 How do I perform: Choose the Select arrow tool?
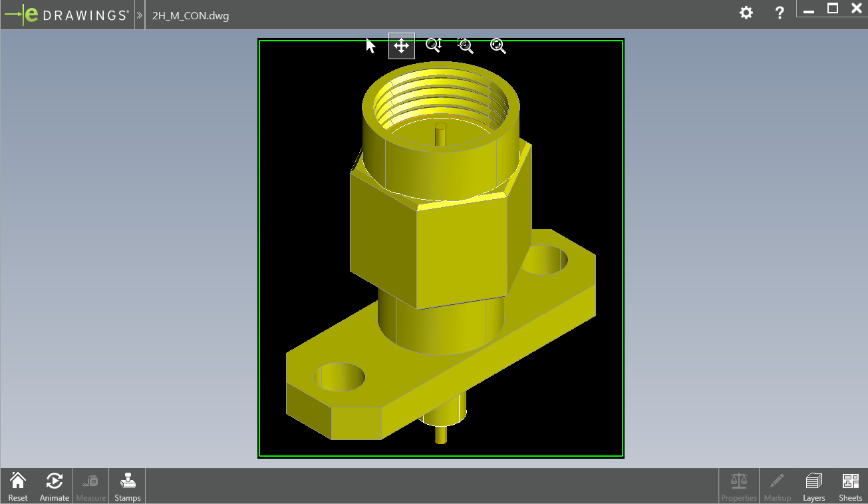click(370, 45)
